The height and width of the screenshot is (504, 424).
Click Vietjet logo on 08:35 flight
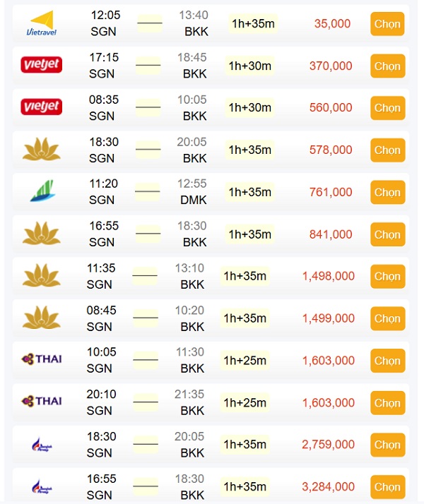coord(42,107)
